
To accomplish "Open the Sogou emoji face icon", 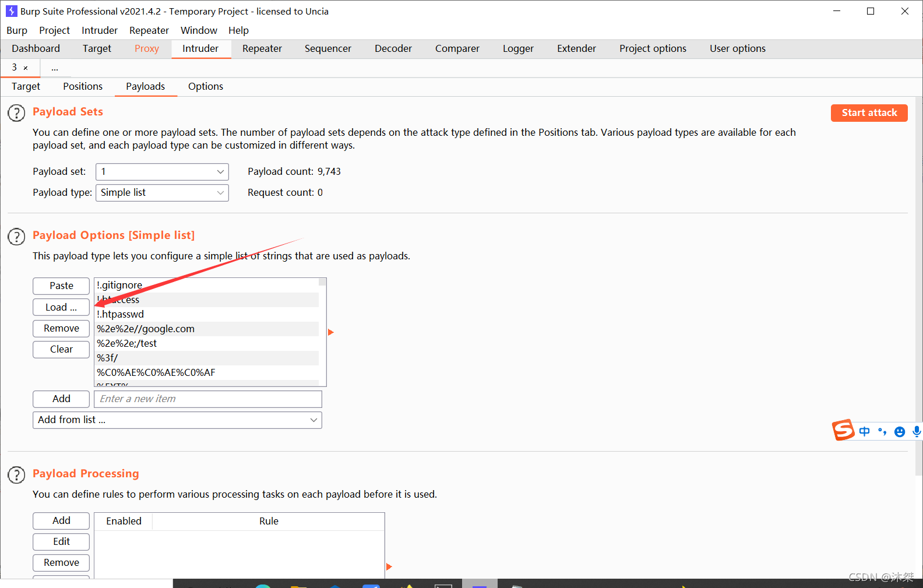I will (900, 431).
